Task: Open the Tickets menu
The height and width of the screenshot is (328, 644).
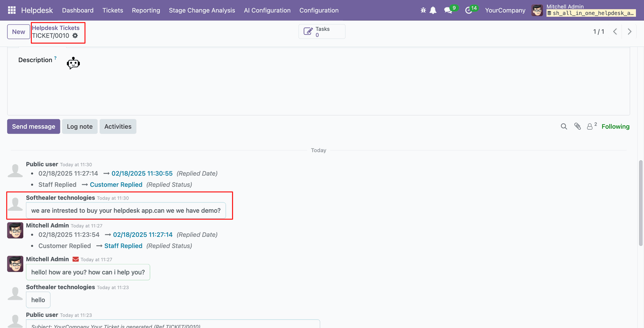Action: coord(113,10)
